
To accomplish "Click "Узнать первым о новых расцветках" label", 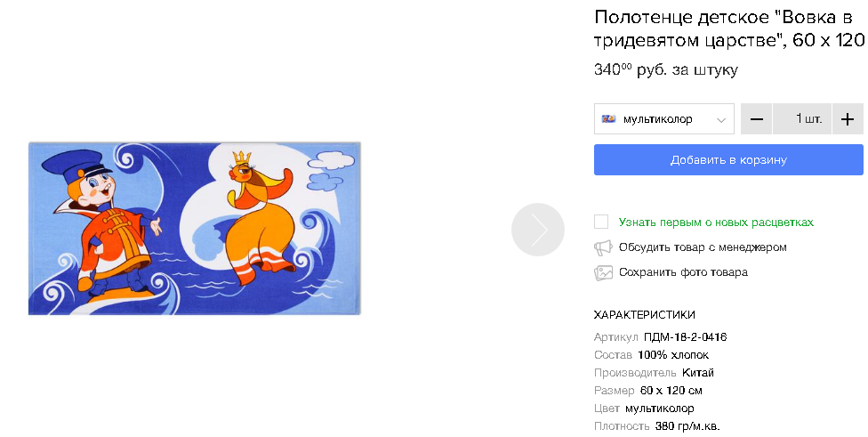I will [716, 223].
